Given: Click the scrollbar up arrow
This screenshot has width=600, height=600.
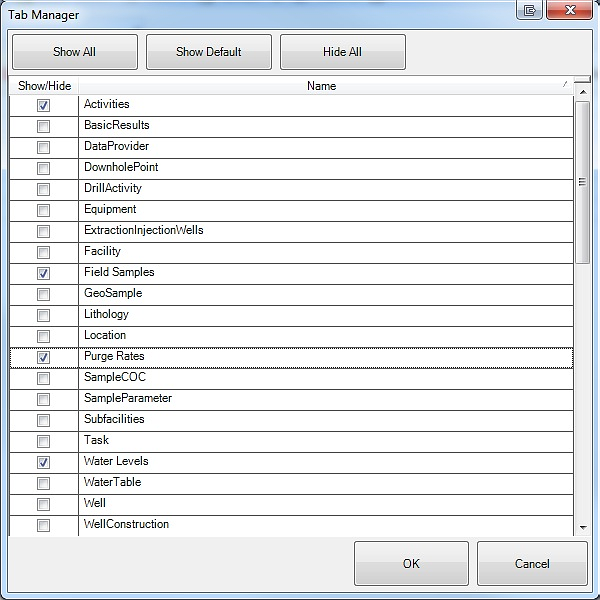Looking at the screenshot, I should [583, 92].
